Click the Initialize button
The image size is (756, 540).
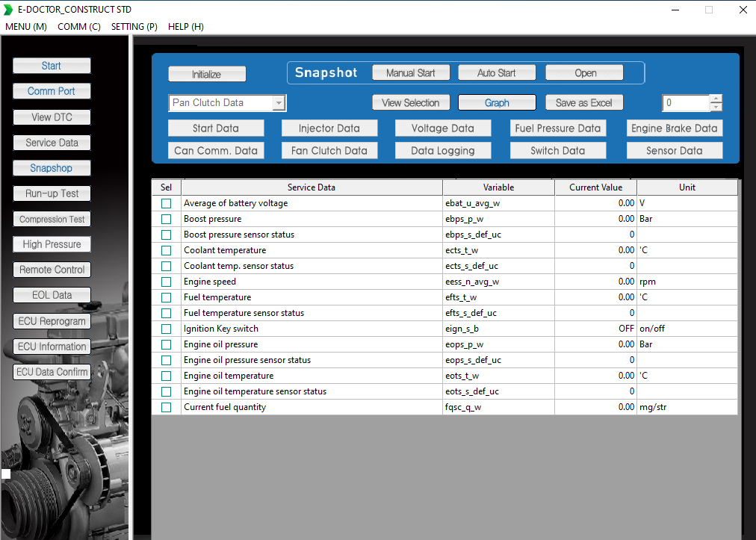[207, 74]
